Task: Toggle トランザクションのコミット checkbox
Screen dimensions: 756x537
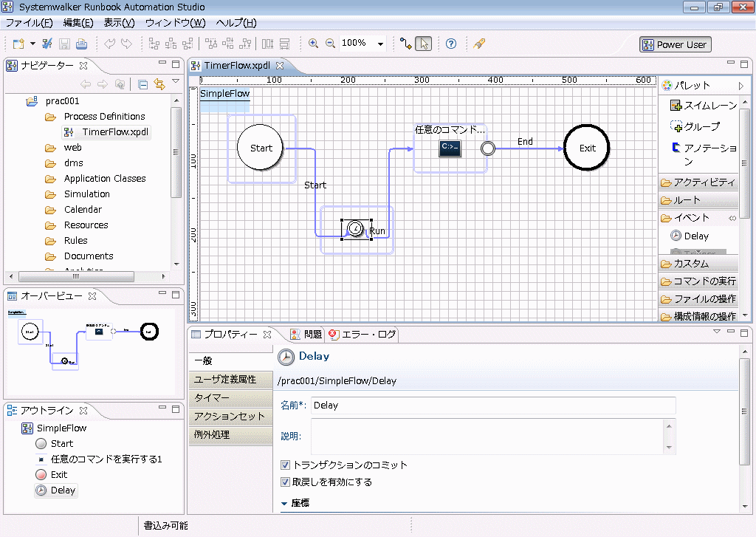Action: pyautogui.click(x=285, y=465)
